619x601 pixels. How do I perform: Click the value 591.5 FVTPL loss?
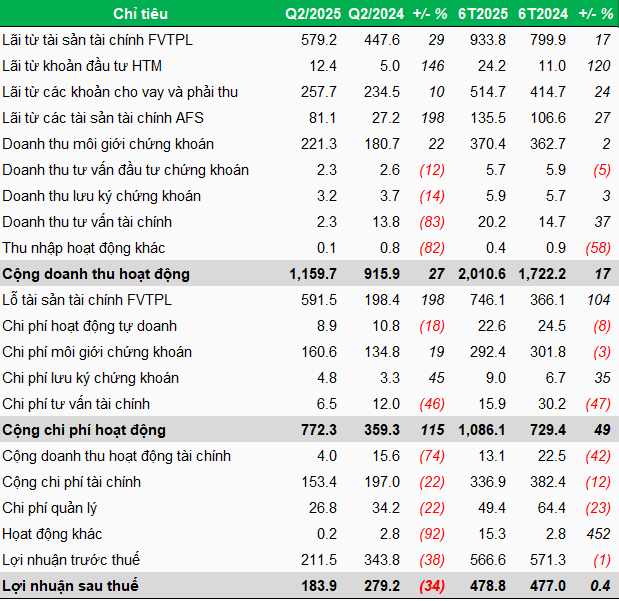[319, 300]
